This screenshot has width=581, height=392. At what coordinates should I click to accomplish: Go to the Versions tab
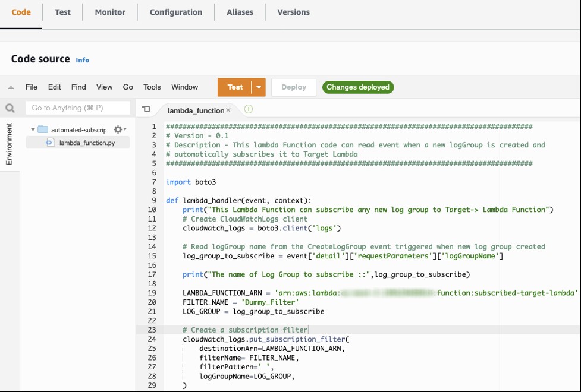(x=293, y=12)
